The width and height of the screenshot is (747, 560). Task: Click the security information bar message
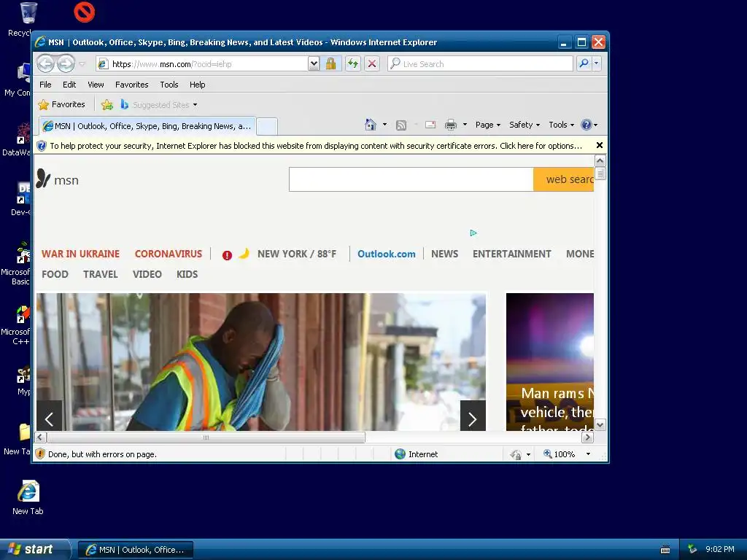point(316,146)
